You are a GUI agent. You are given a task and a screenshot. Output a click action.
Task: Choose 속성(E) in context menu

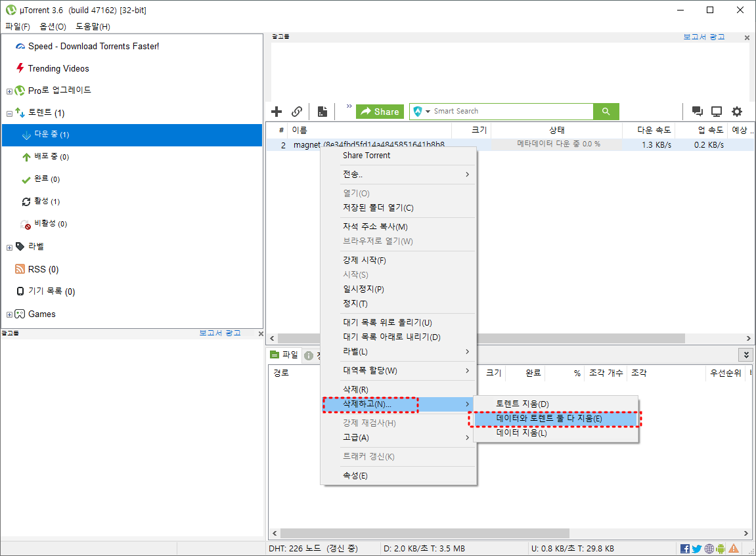point(399,475)
